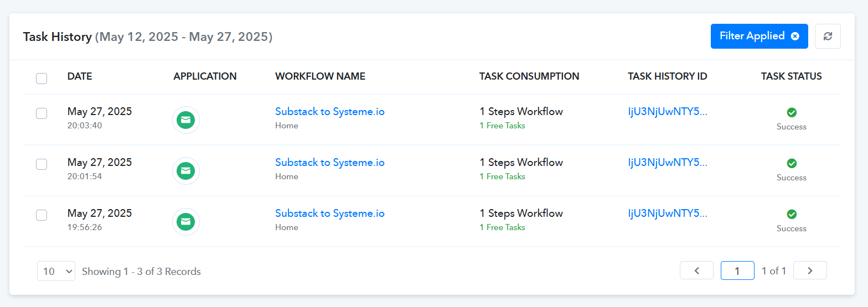The width and height of the screenshot is (868, 307).
Task: Open task history ID link for 20:01:54 row
Action: (668, 163)
